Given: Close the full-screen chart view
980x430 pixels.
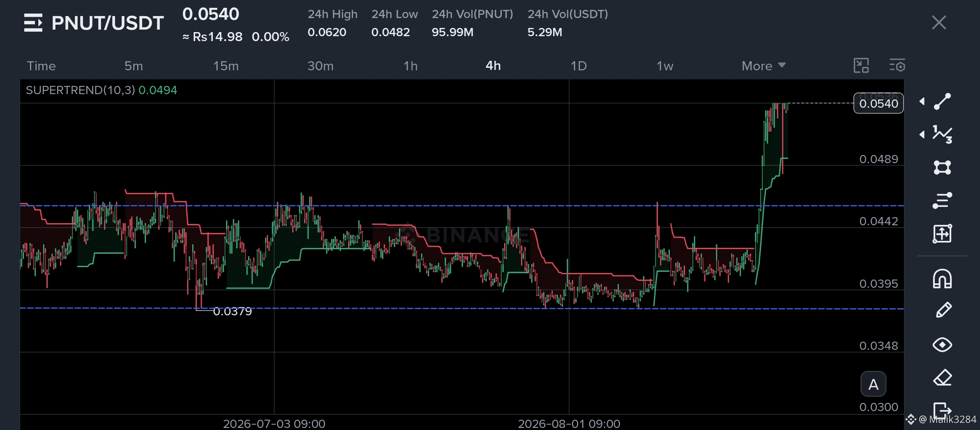Looking at the screenshot, I should pos(939,23).
